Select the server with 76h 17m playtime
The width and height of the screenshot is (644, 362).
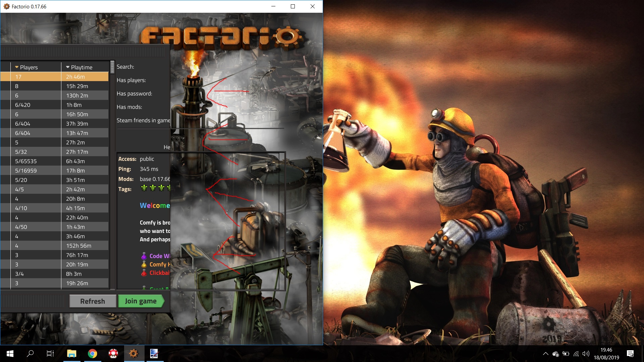tap(54, 255)
